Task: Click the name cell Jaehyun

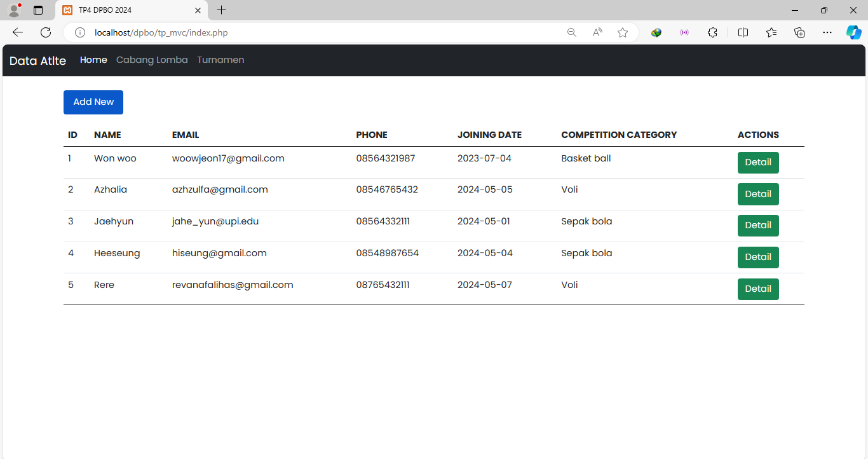Action: [x=114, y=221]
